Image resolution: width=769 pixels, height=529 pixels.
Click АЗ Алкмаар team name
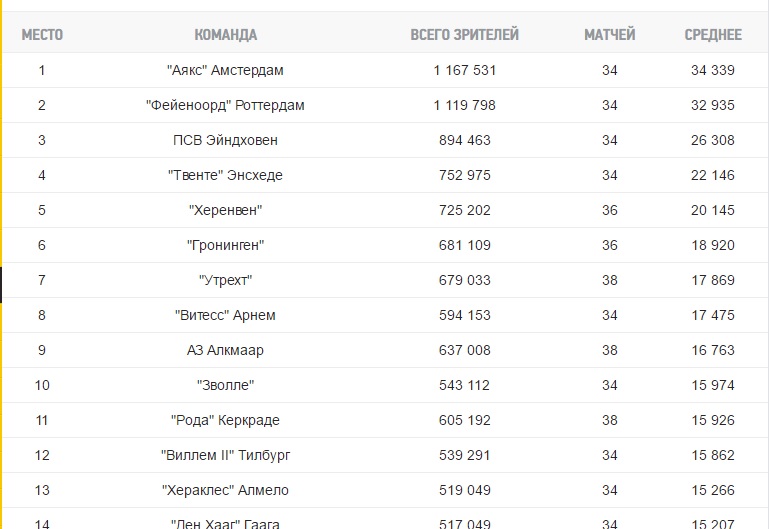point(225,350)
